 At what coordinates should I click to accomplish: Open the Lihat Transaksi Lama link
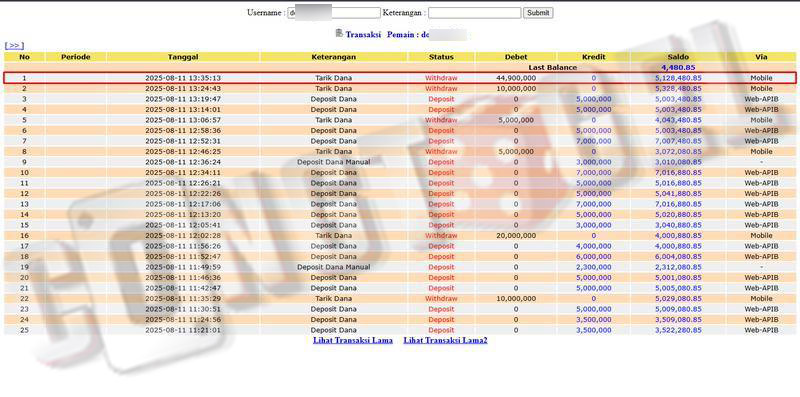click(x=353, y=340)
